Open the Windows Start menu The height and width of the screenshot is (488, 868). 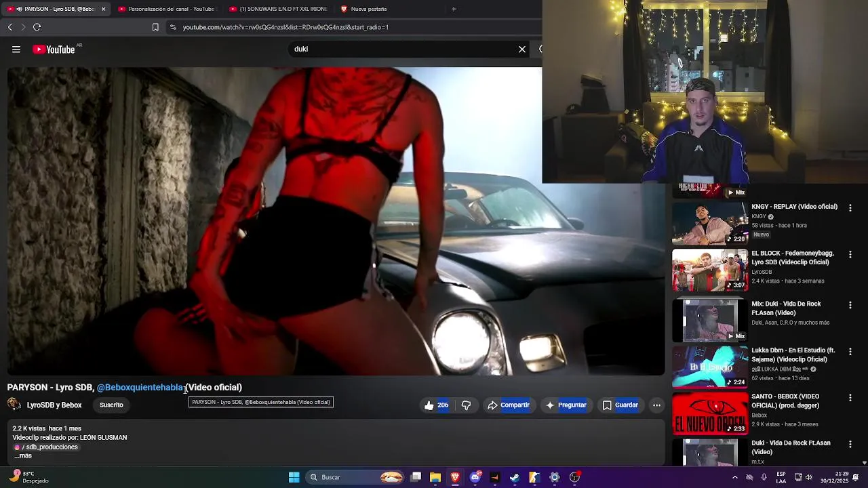pos(294,477)
